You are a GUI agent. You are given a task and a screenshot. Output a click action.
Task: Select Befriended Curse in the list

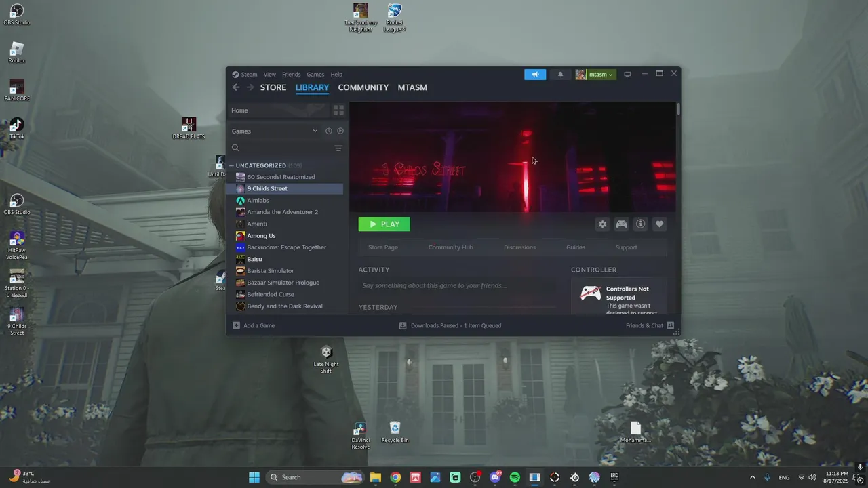pyautogui.click(x=285, y=294)
